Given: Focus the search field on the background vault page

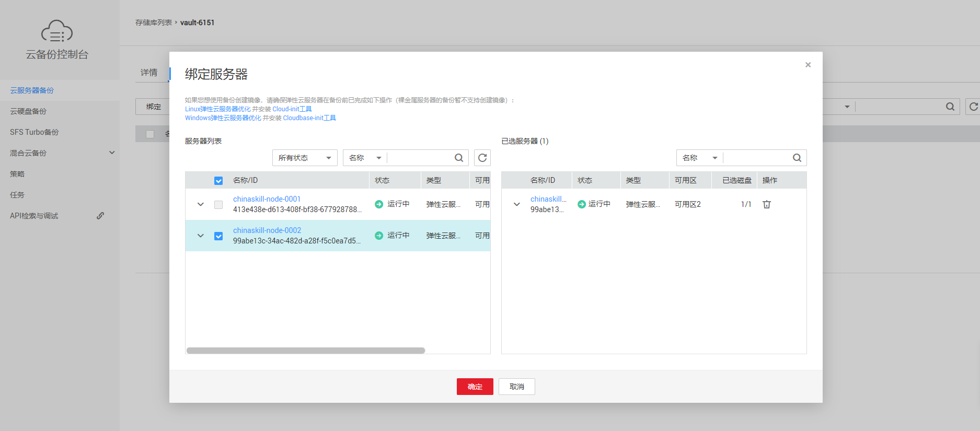Looking at the screenshot, I should coord(899,107).
